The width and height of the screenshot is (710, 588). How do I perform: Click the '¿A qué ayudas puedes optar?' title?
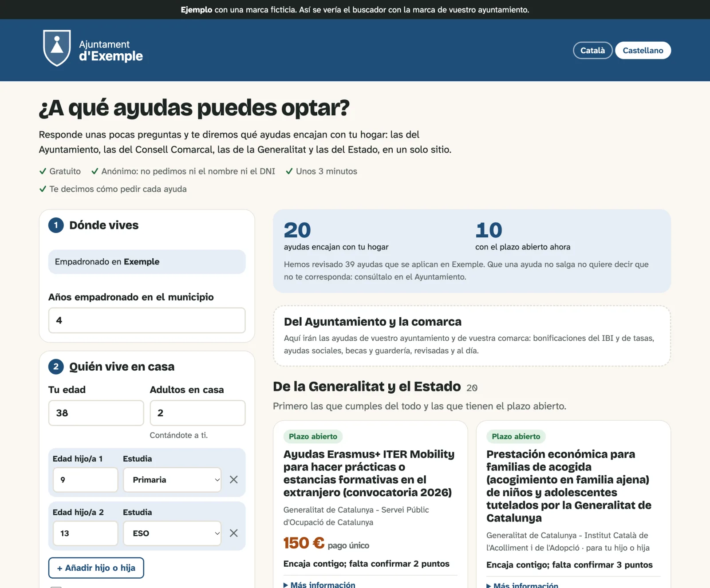point(194,108)
